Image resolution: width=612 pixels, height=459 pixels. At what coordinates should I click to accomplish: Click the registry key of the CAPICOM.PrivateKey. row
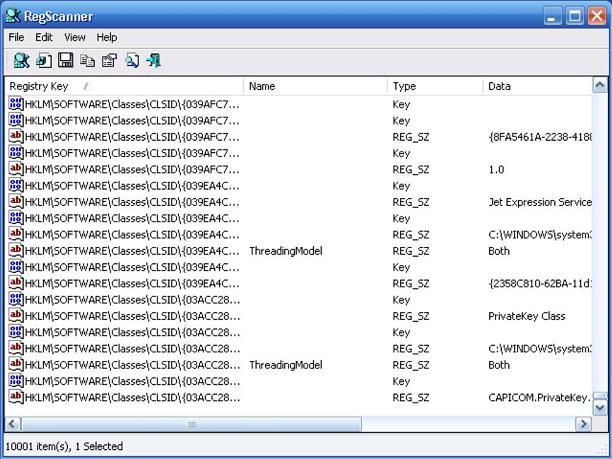(132, 398)
